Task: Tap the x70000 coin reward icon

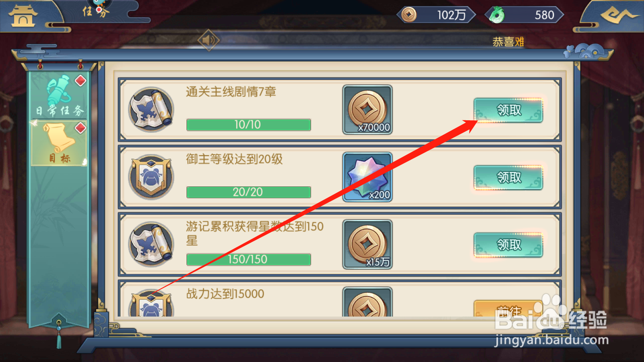Action: click(x=367, y=109)
